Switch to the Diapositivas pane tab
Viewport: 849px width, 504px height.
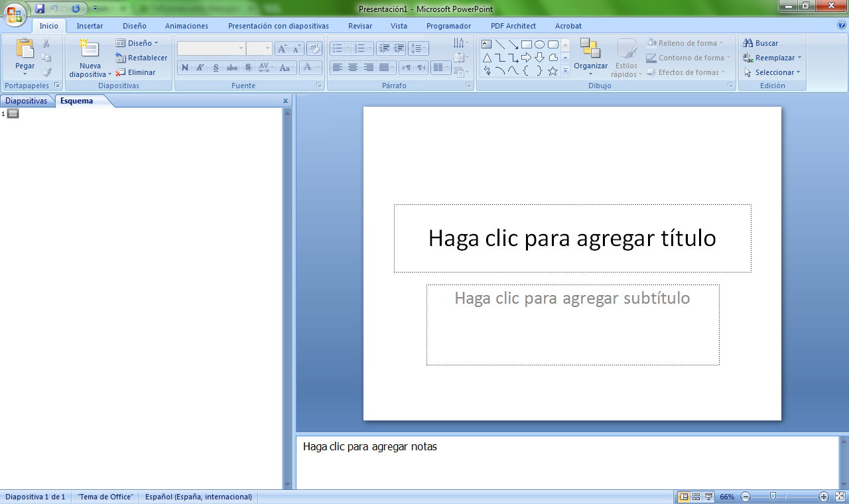[27, 101]
